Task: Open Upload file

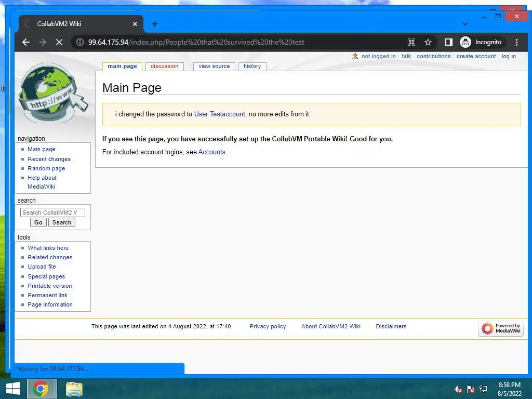Action: coord(42,267)
